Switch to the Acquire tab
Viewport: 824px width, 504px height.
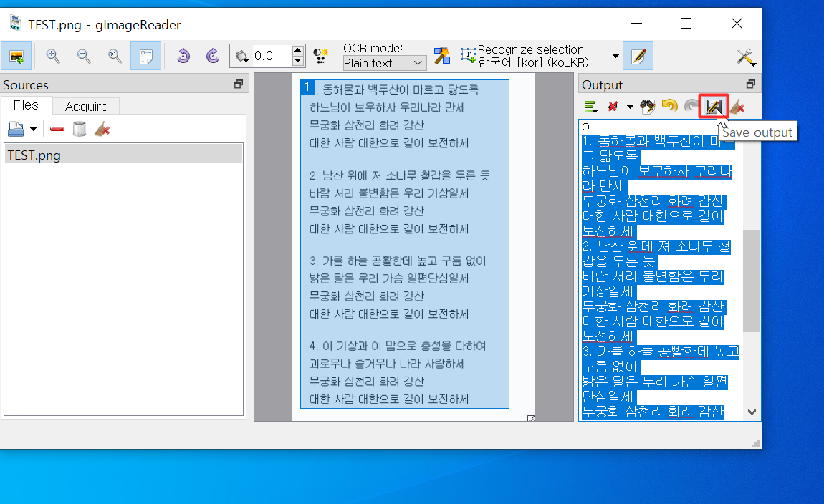tap(86, 106)
